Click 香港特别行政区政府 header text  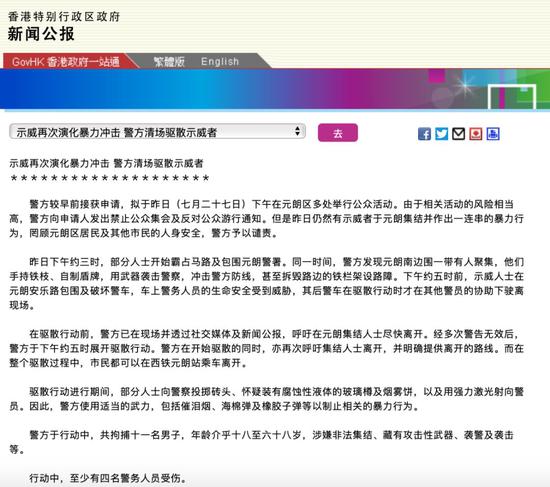64,16
